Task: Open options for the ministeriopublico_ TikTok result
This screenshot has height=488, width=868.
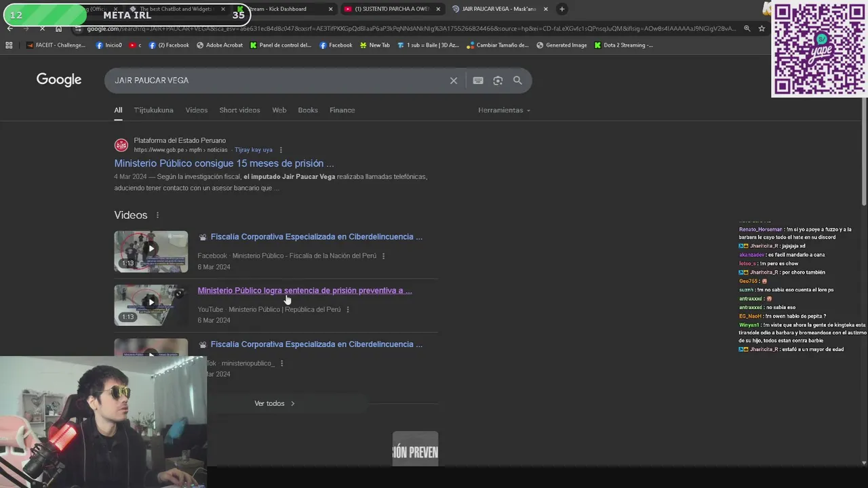Action: click(281, 363)
